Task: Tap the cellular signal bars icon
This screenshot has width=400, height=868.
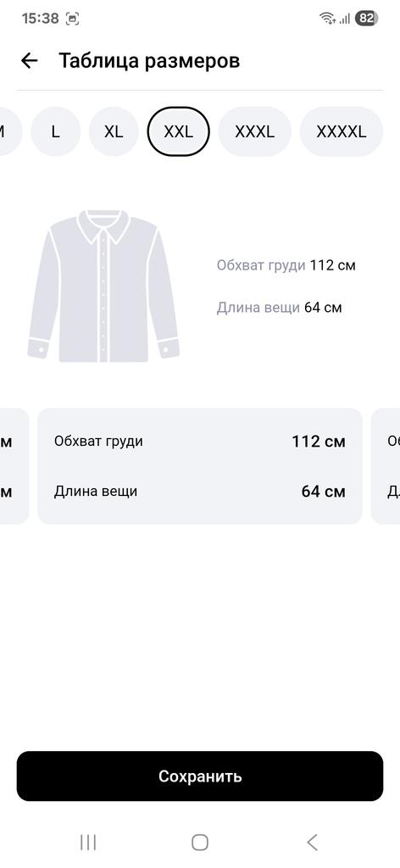Action: [345, 19]
